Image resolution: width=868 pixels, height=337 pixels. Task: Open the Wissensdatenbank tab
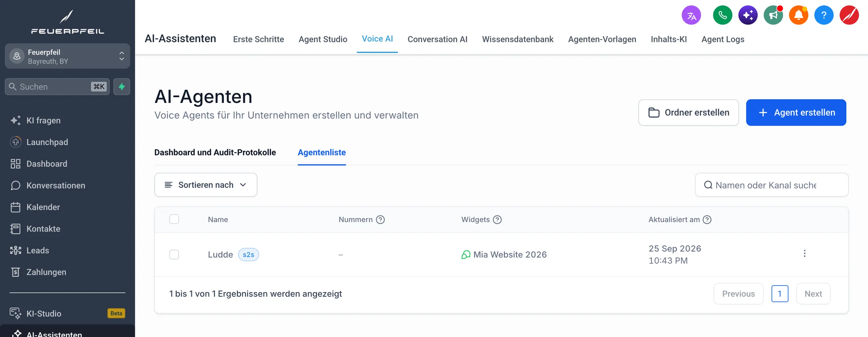[518, 39]
